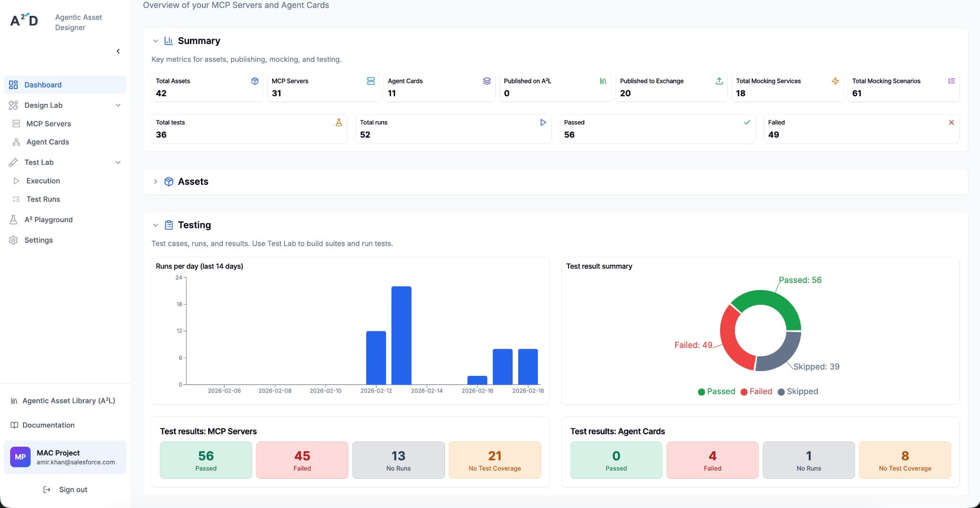
Task: Toggle the Failed legend under the donut chart
Action: point(757,391)
